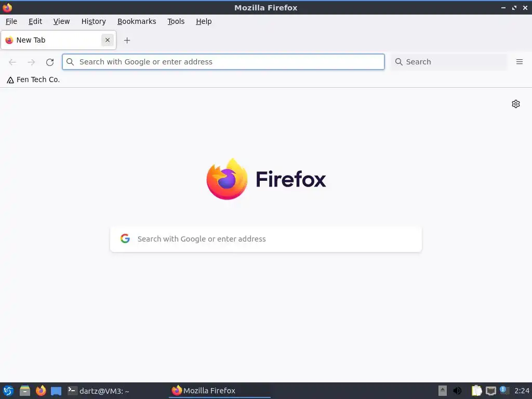Click the Firefox logo on the page
This screenshot has width=532, height=399.
[x=266, y=179]
